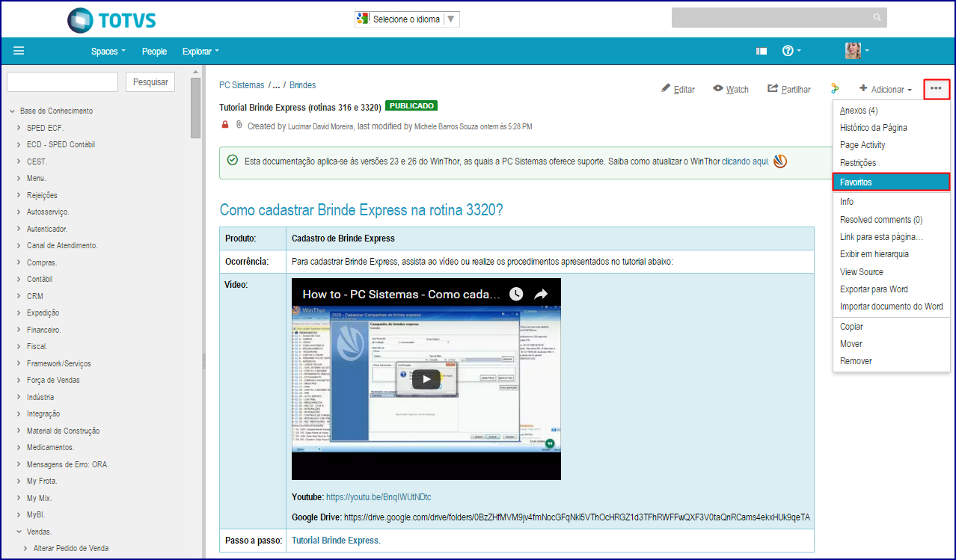Expand the Rejeições tree node
The width and height of the screenshot is (956, 560).
pos(19,195)
